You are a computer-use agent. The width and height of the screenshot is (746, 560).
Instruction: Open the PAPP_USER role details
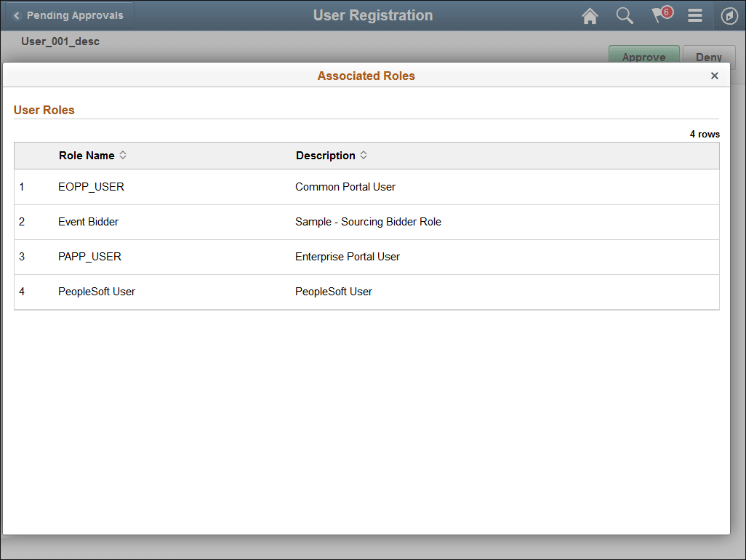pos(91,256)
